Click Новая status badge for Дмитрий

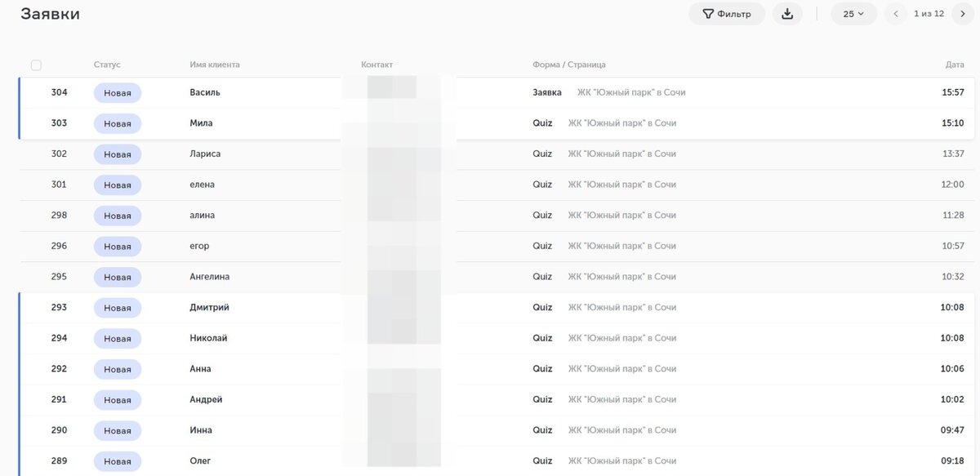(x=118, y=308)
